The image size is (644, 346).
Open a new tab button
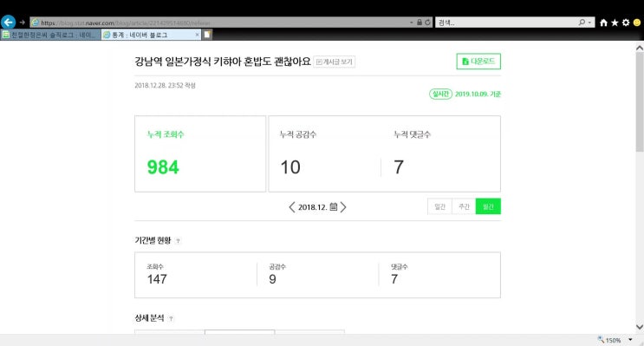pos(207,35)
